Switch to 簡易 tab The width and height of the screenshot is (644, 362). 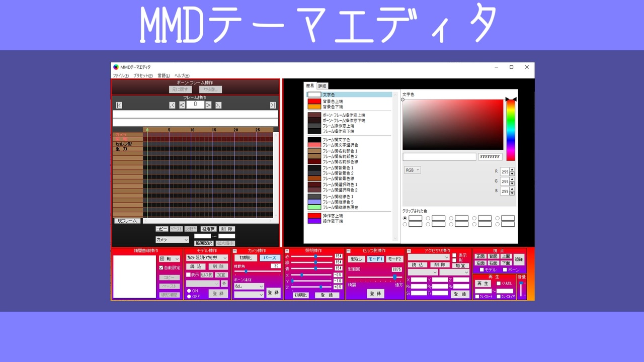tap(310, 86)
